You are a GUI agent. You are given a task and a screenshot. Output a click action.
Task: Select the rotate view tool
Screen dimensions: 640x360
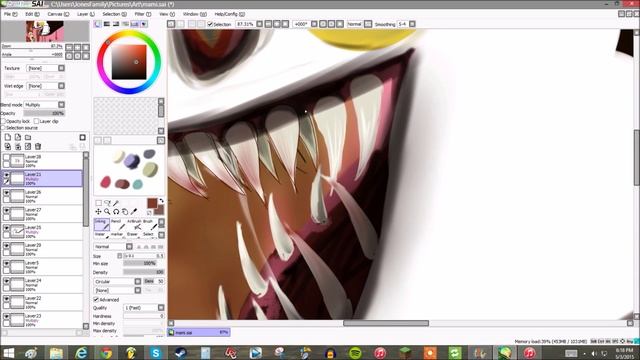[116, 211]
